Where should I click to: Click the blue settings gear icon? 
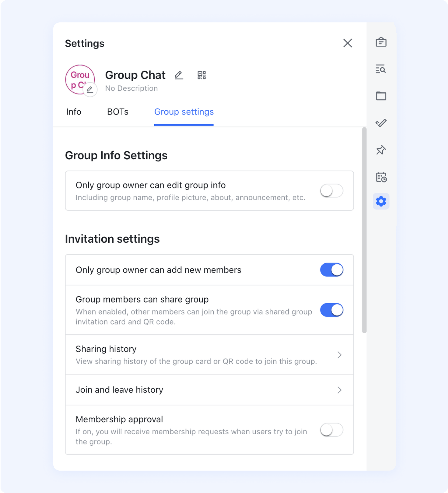(x=381, y=201)
